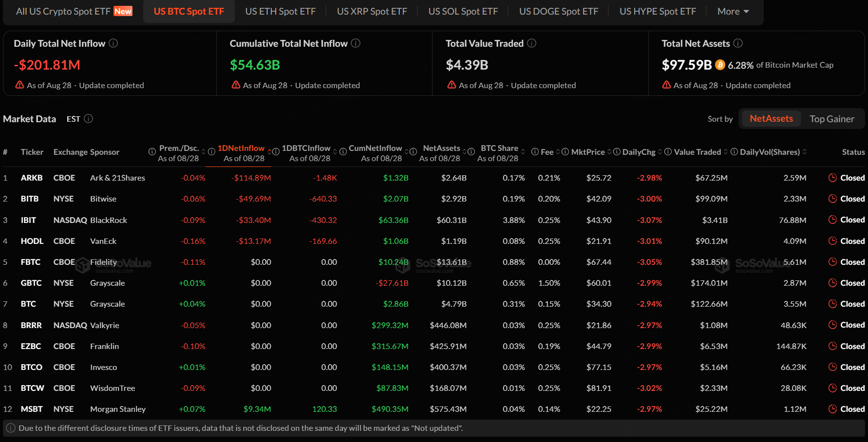The height and width of the screenshot is (442, 868).
Task: Click warning icon under Total Value Traded
Action: [x=452, y=85]
